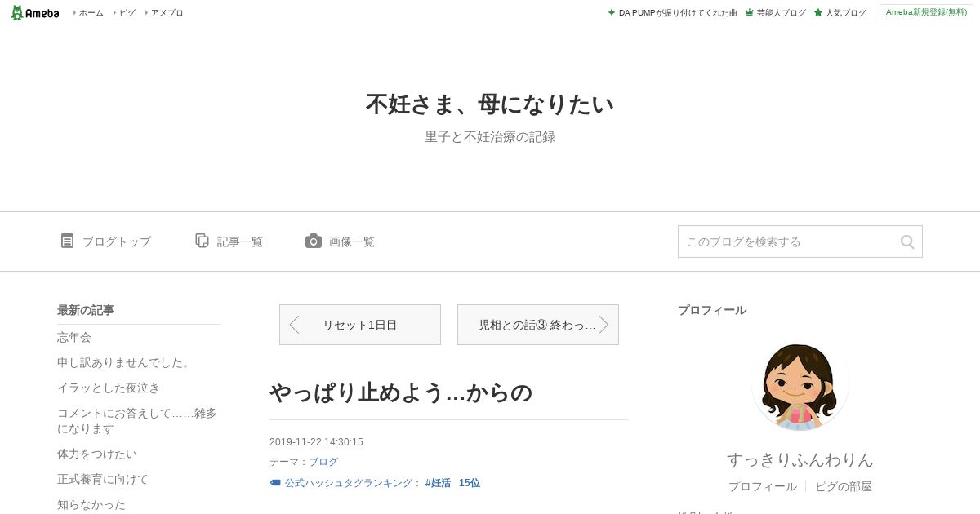Screen dimensions: 980x514
Task: Open プロフィール link under avatar
Action: tap(763, 486)
